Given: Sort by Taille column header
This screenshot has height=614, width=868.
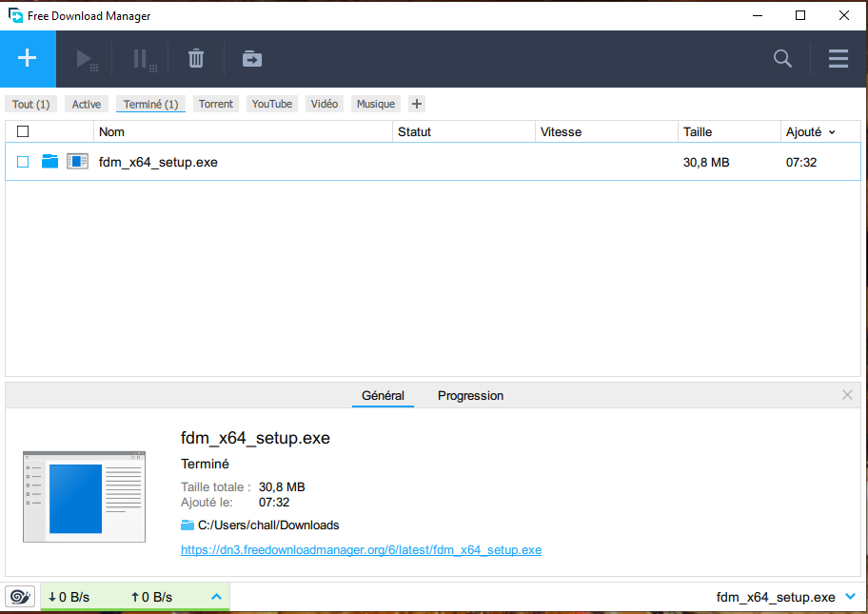Looking at the screenshot, I should tap(729, 131).
